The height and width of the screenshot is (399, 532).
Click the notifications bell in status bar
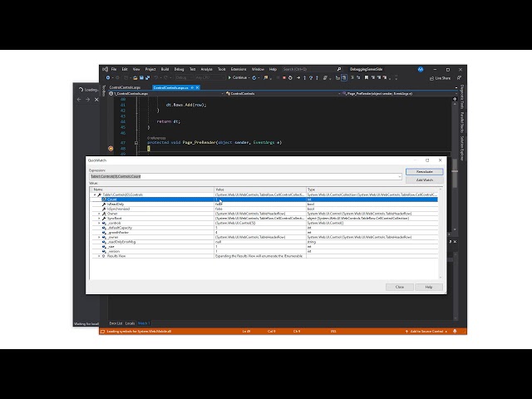click(454, 332)
